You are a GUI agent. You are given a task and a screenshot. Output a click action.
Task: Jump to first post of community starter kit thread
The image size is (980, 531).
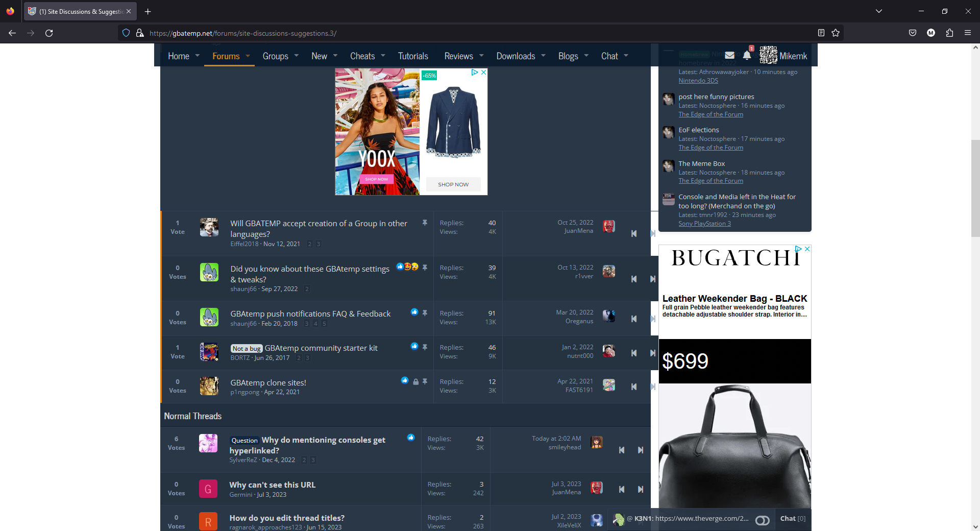pos(634,353)
